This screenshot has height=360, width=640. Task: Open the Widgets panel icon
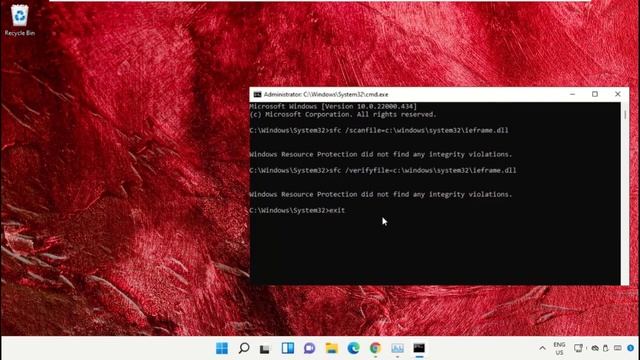[287, 348]
